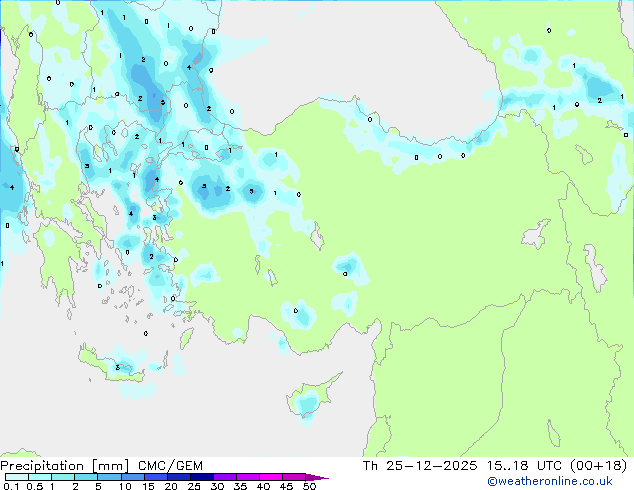Click the 2 to 5 mm legend color
Viewport: 634px width, 490px height.
coord(86,477)
